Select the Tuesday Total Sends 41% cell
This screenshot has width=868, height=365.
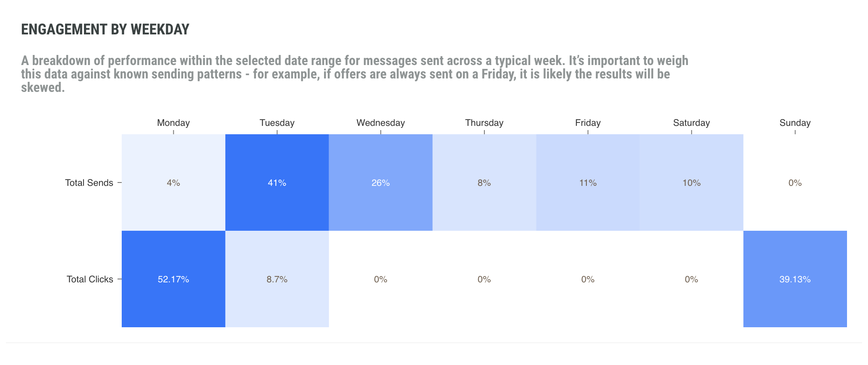277,182
